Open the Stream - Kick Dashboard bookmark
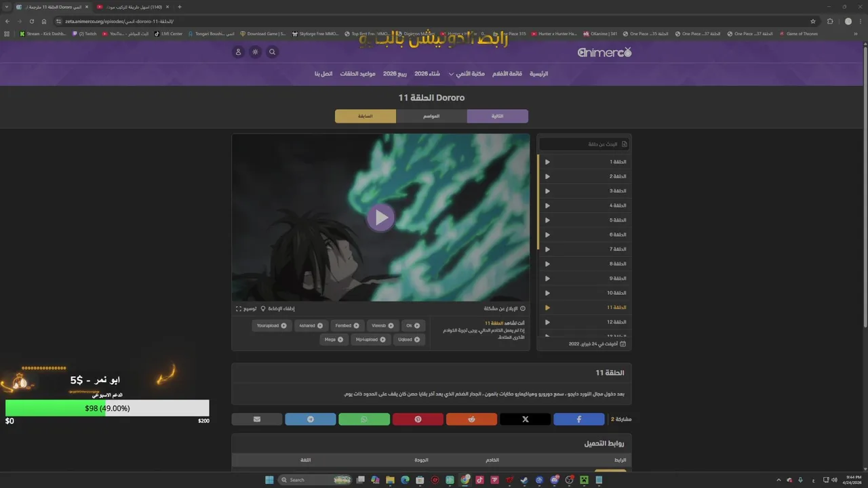 [x=43, y=33]
